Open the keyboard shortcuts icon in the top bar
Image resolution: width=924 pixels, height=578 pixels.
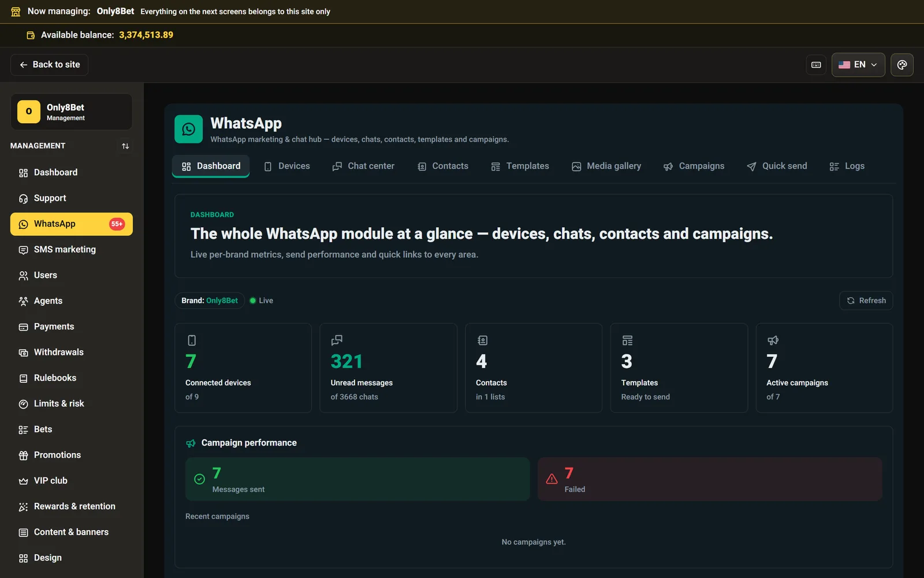click(x=816, y=65)
